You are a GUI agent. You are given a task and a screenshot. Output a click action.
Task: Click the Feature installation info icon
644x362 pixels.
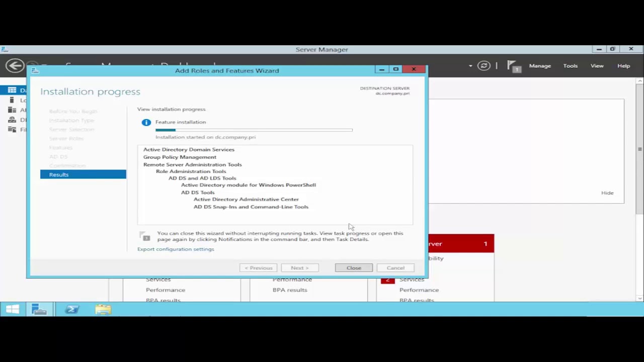click(146, 122)
